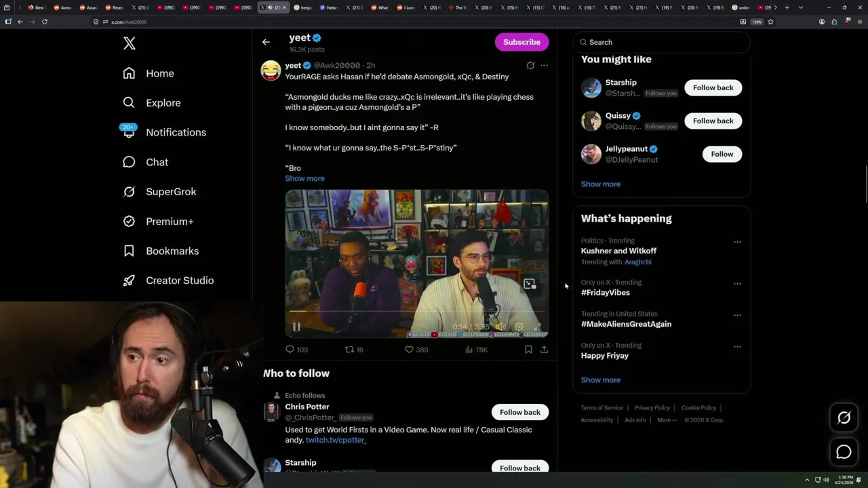Open Creator Studio in the sidebar
Image resolution: width=868 pixels, height=488 pixels.
pos(168,281)
